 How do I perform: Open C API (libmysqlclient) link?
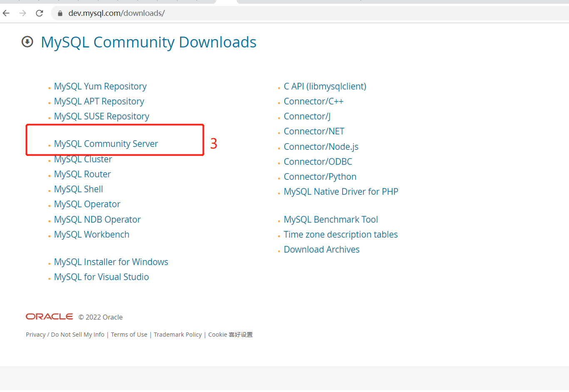(x=325, y=87)
